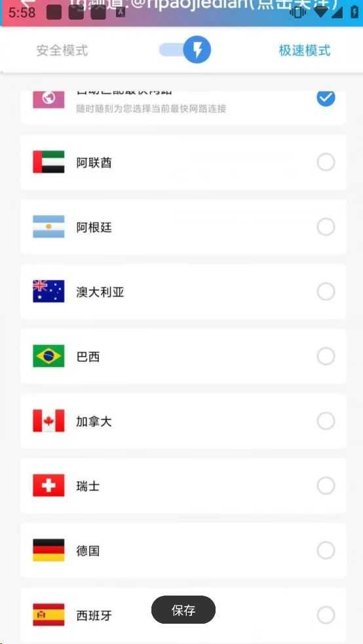Choose the 巴西 server row

tap(183, 356)
